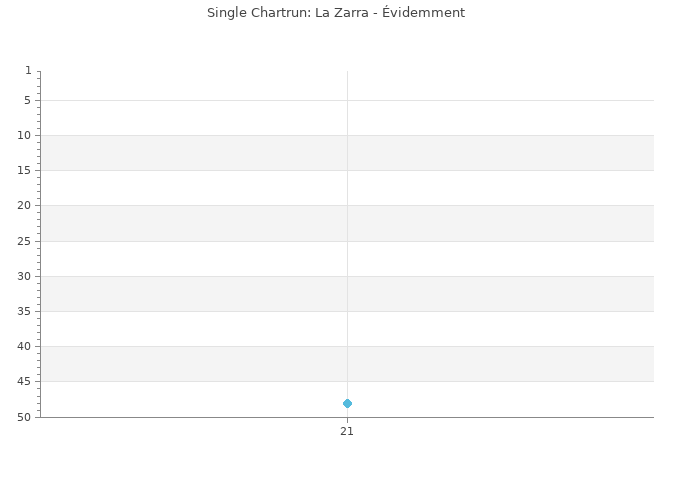This screenshot has width=673, height=500.
Task: Click the words Single Chartrun in title
Action: (x=258, y=12)
